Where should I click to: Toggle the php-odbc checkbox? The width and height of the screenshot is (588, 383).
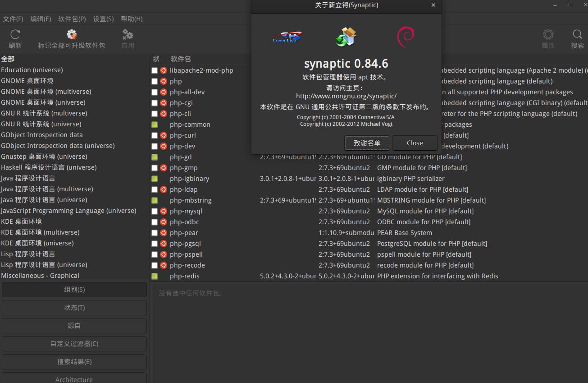pyautogui.click(x=155, y=222)
